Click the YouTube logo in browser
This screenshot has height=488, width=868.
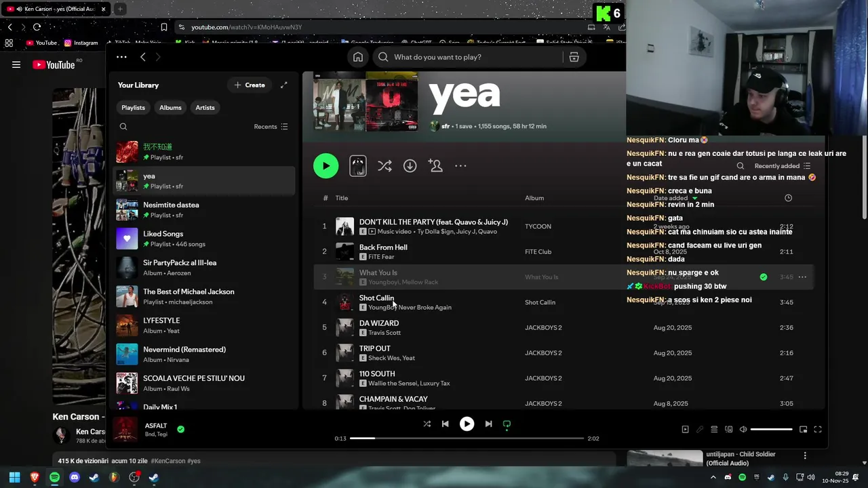(x=54, y=65)
